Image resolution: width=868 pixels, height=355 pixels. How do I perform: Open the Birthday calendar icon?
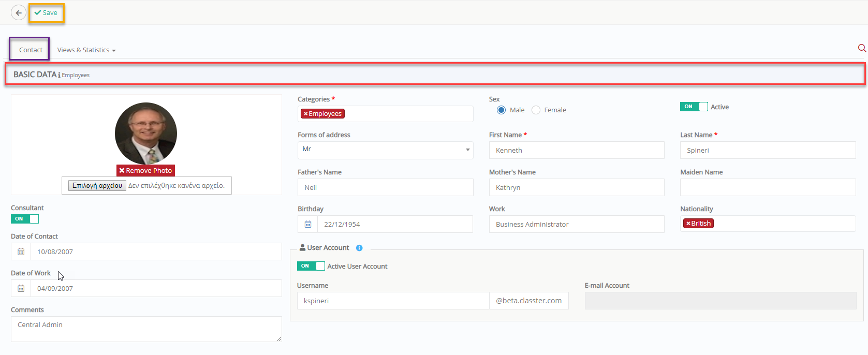click(x=308, y=224)
